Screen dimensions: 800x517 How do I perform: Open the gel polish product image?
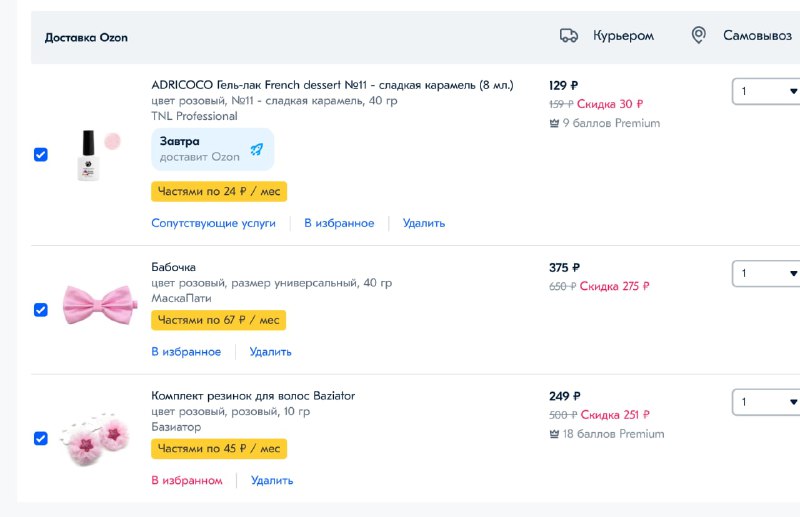point(98,155)
